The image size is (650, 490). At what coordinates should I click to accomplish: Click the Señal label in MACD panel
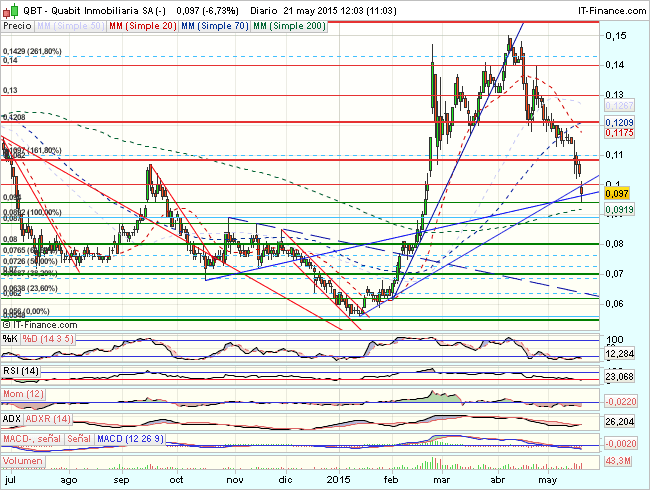[79, 439]
